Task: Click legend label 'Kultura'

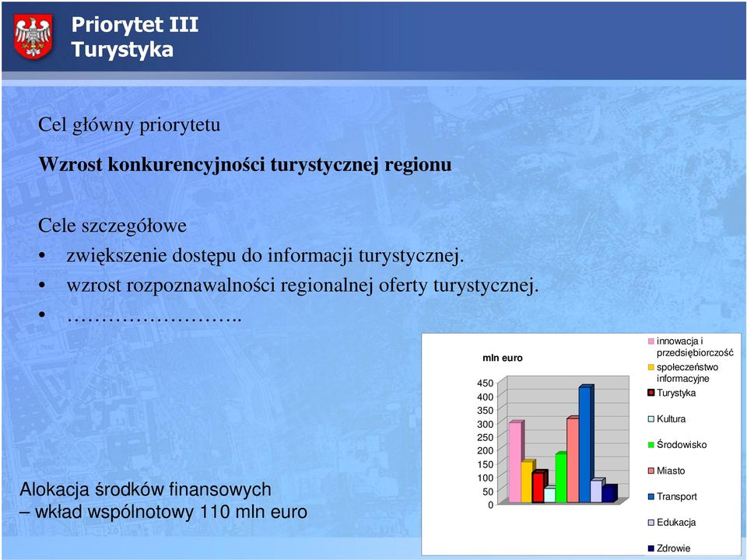Action: click(672, 419)
